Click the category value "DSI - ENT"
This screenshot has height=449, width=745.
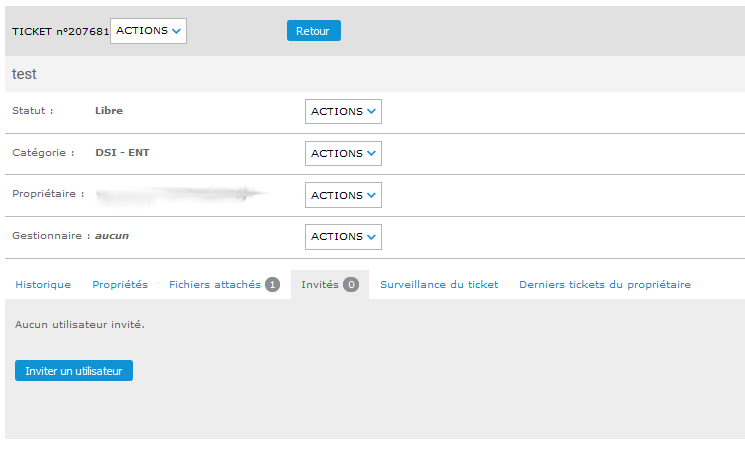(122, 153)
